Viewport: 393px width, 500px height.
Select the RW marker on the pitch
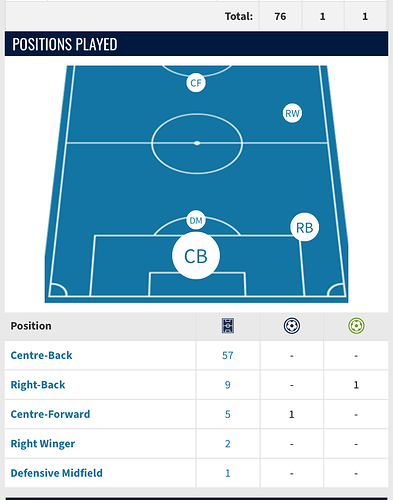click(x=292, y=113)
